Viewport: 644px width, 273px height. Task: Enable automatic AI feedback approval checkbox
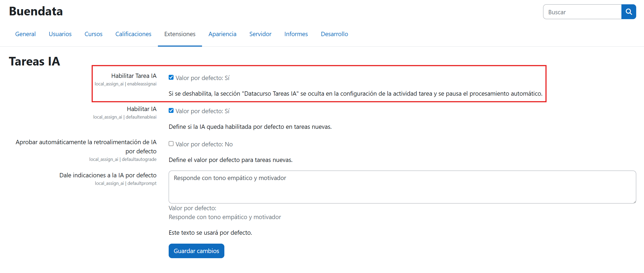tap(171, 144)
